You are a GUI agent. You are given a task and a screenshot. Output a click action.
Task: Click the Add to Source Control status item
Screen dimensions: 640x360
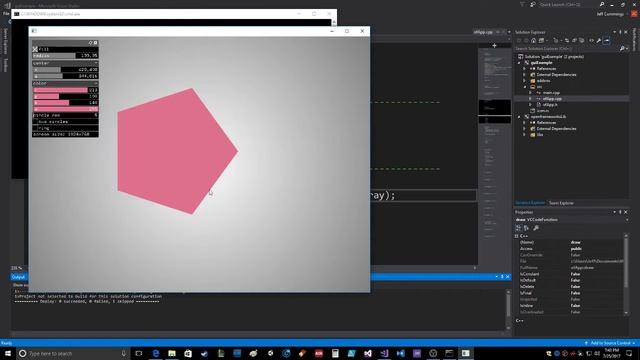tap(610, 343)
